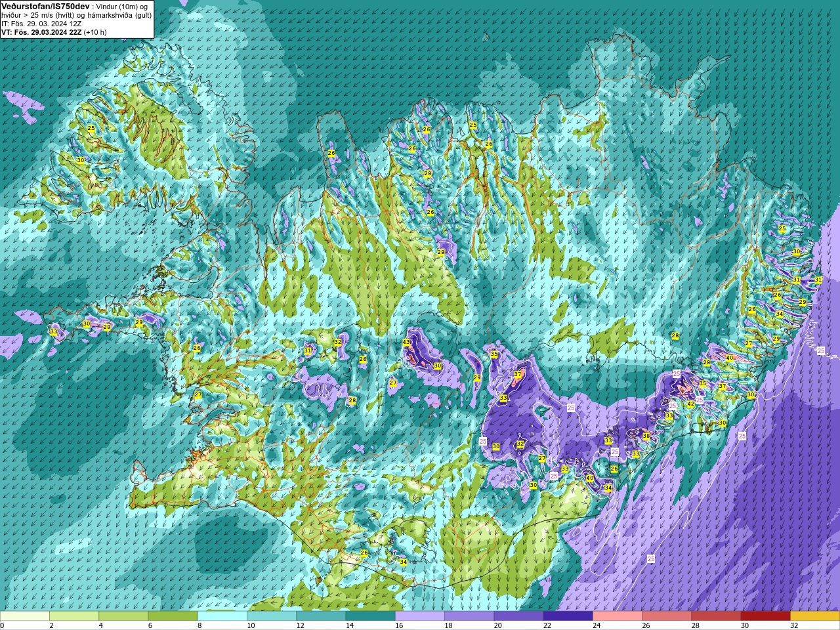Select the 8–10 m/s light cyan legend swatch
This screenshot has height=630, width=840.
click(222, 616)
